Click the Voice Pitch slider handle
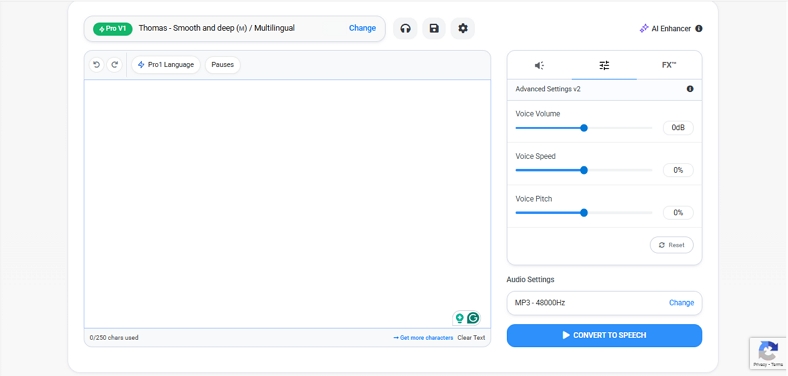 pos(584,213)
